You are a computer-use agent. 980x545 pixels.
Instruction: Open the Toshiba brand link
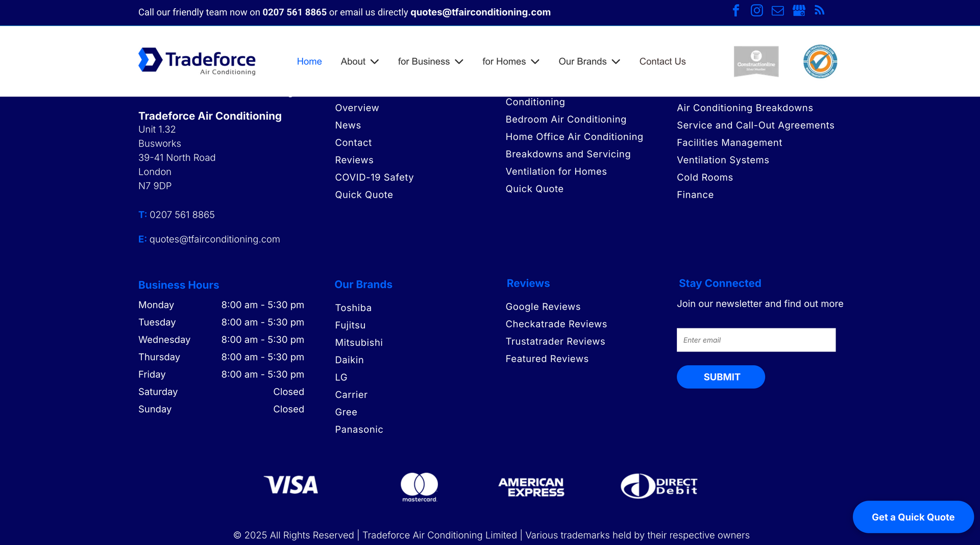[x=353, y=308]
